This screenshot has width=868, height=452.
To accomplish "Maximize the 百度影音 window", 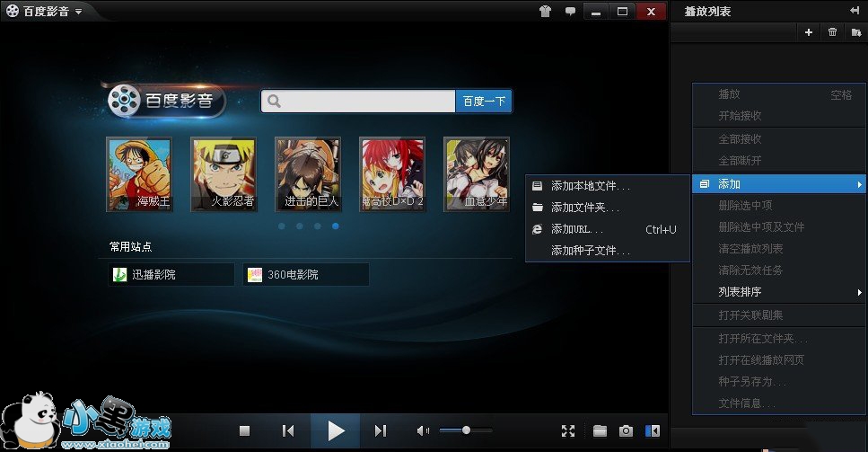I will 623,12.
